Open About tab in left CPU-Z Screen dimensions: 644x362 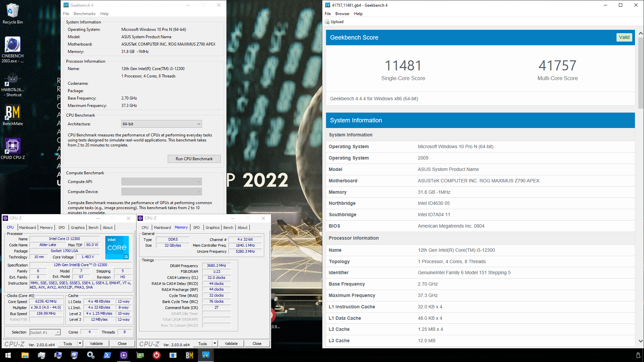coord(108,228)
